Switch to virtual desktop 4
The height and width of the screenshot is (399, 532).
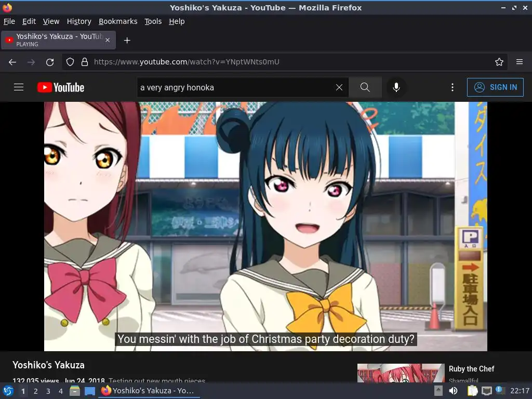(x=61, y=391)
